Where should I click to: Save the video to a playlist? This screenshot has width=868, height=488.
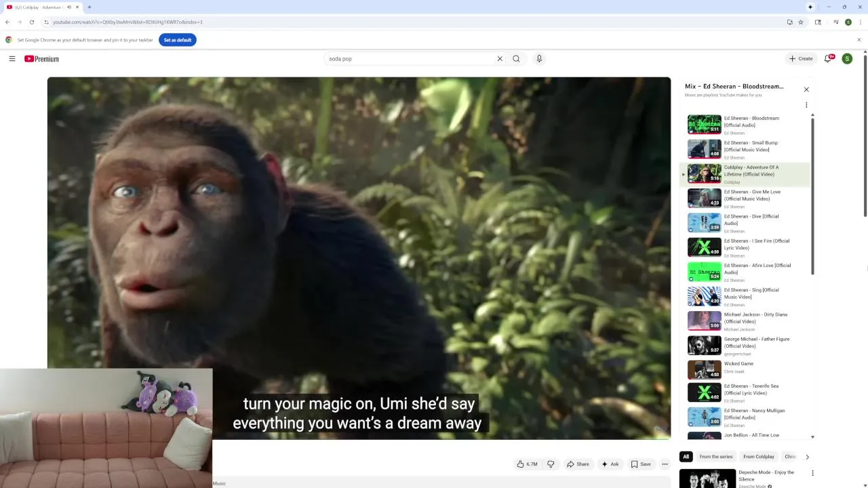(641, 464)
